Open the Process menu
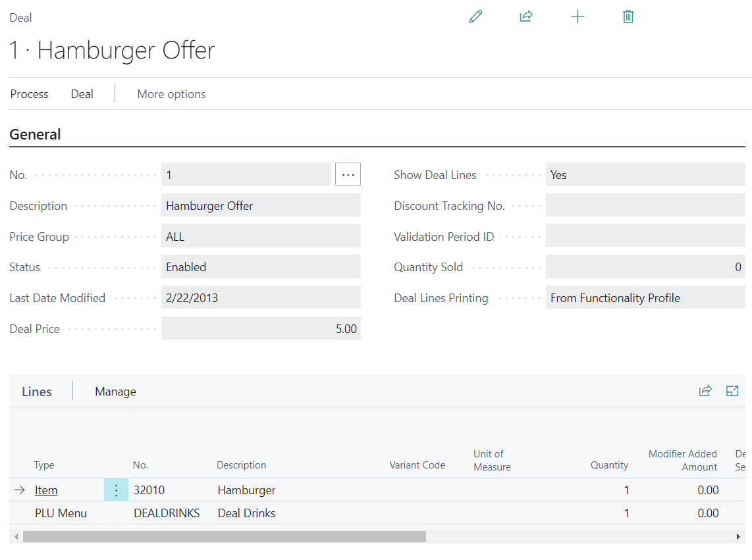 (x=30, y=94)
